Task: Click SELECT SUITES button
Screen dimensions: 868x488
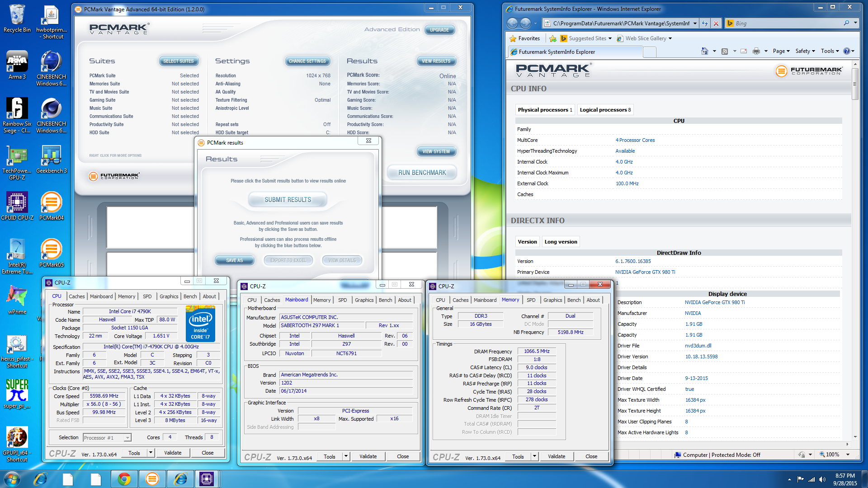Action: (x=178, y=61)
